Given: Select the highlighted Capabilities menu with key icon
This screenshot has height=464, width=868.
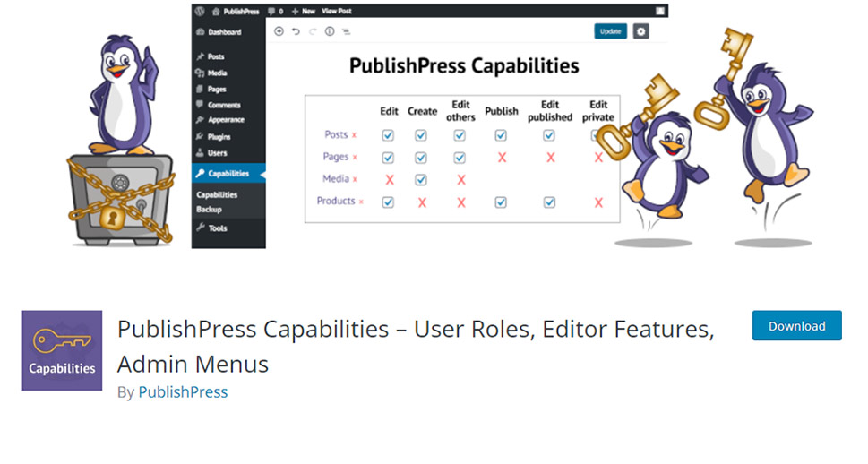Looking at the screenshot, I should coord(228,173).
